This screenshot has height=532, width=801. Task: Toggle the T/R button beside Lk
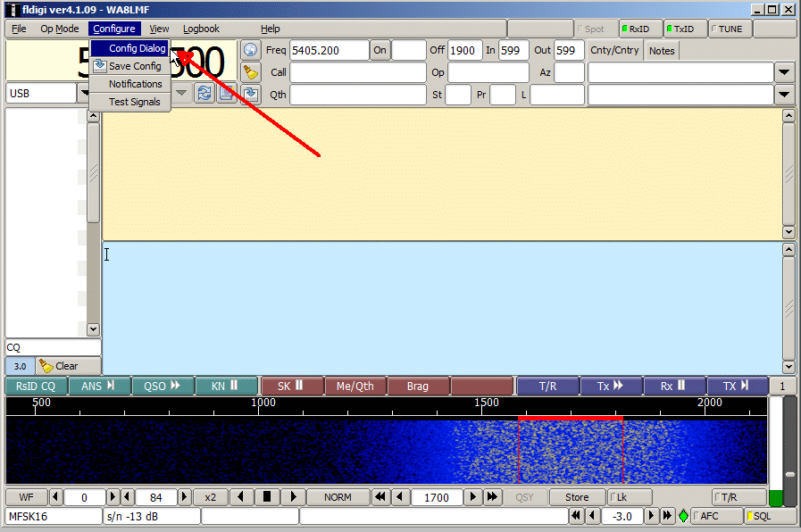click(739, 497)
